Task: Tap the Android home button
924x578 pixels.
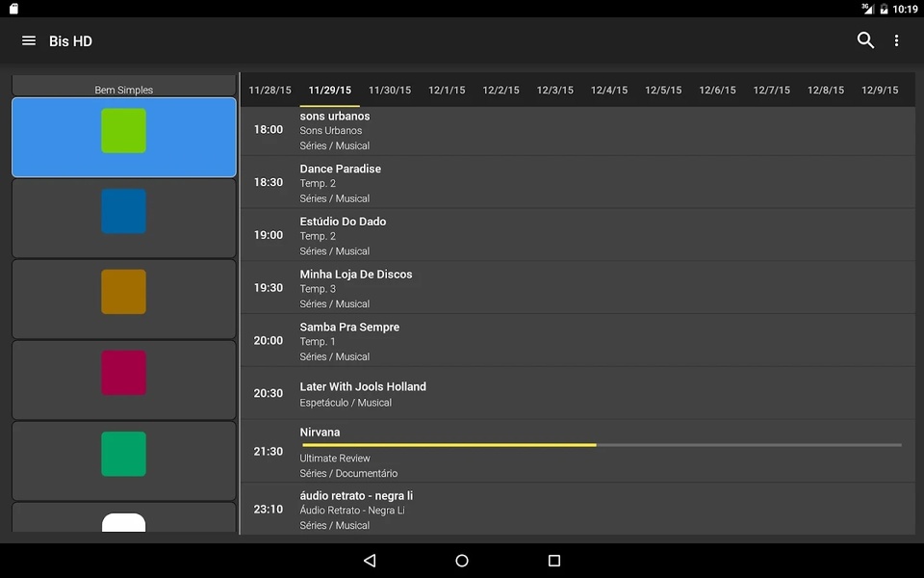Action: (x=462, y=561)
